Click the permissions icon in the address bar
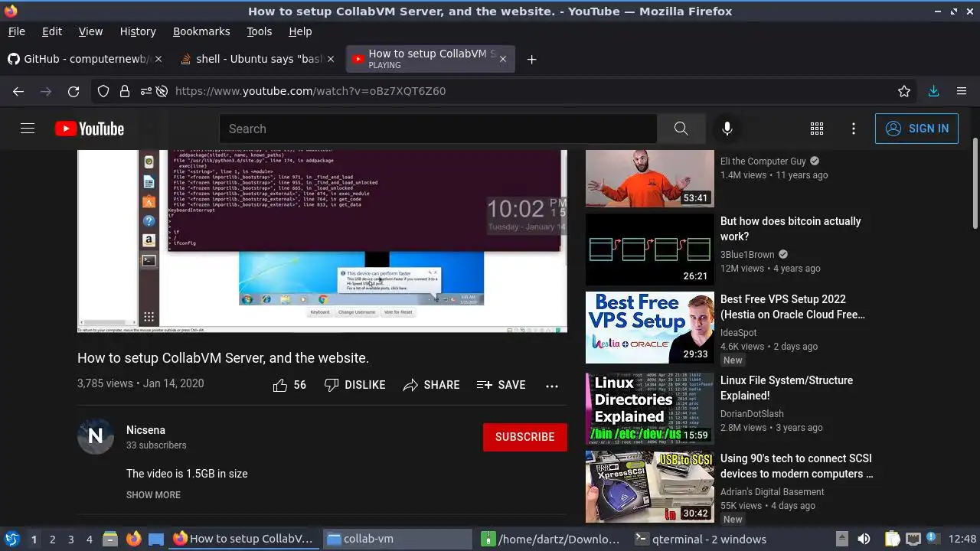This screenshot has width=980, height=551. coord(145,91)
